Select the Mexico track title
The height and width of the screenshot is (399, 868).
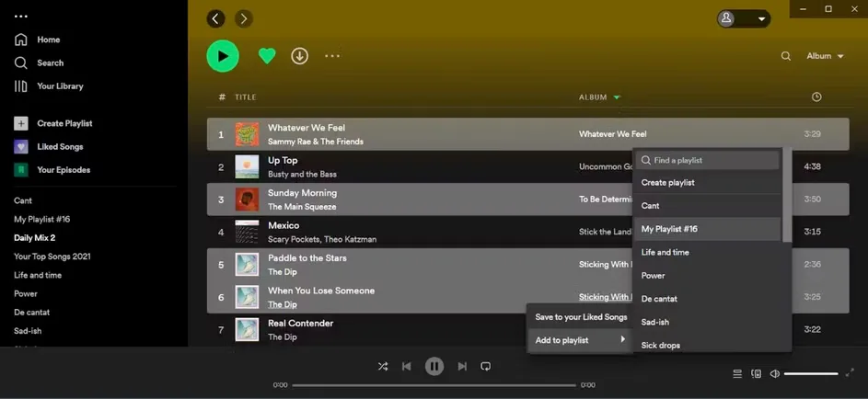[284, 225]
